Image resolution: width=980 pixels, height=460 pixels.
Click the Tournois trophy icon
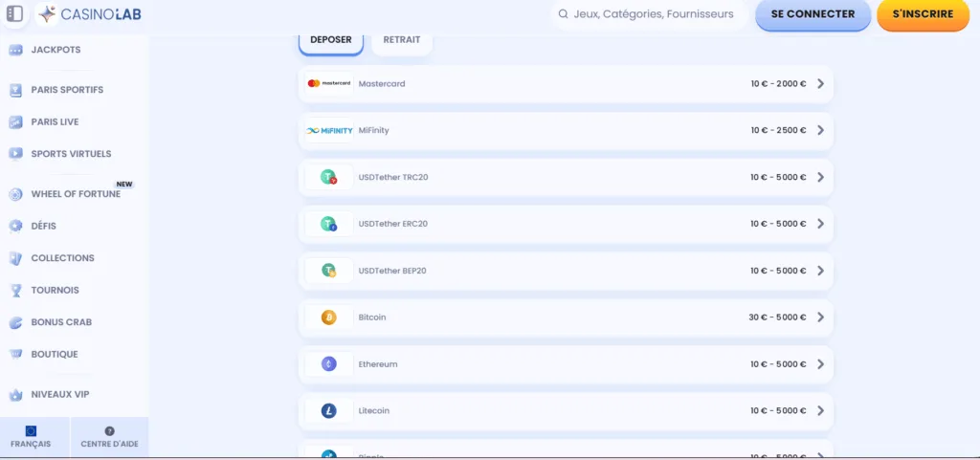pos(15,290)
